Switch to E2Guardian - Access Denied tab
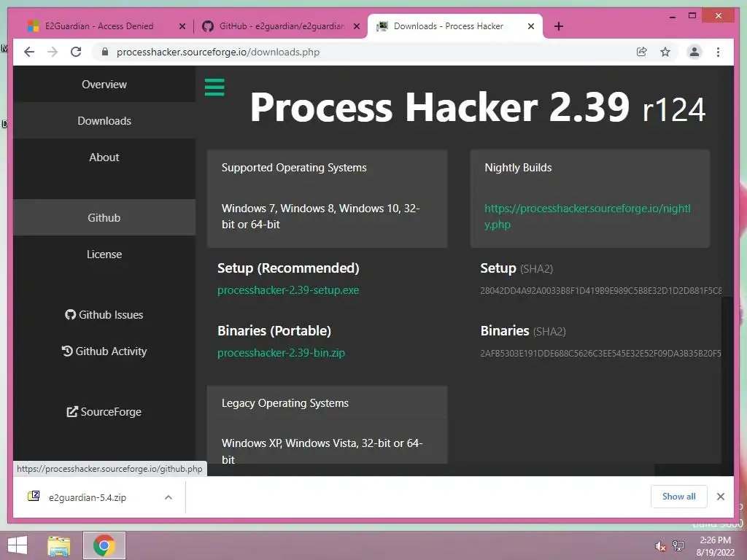Screen dimensions: 747x560 click(x=99, y=26)
